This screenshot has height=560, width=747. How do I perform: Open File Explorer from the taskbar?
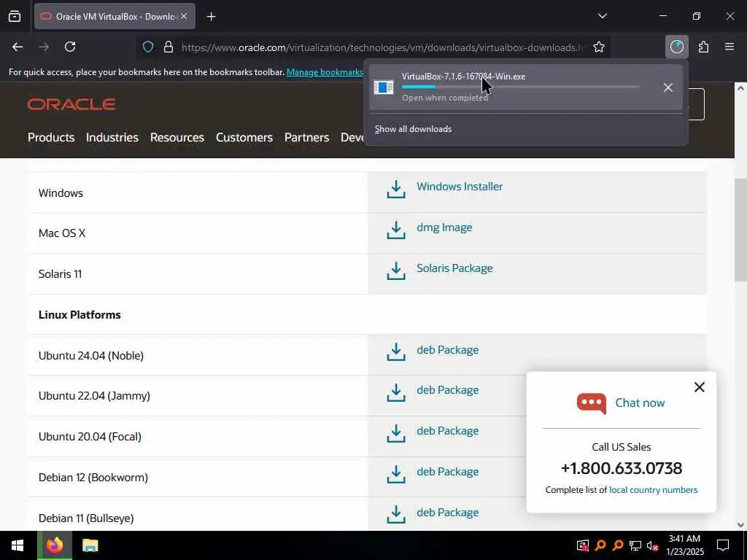90,545
